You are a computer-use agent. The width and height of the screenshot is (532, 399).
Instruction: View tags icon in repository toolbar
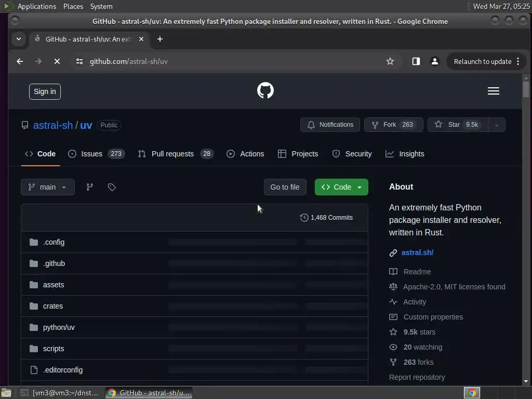[x=112, y=187]
